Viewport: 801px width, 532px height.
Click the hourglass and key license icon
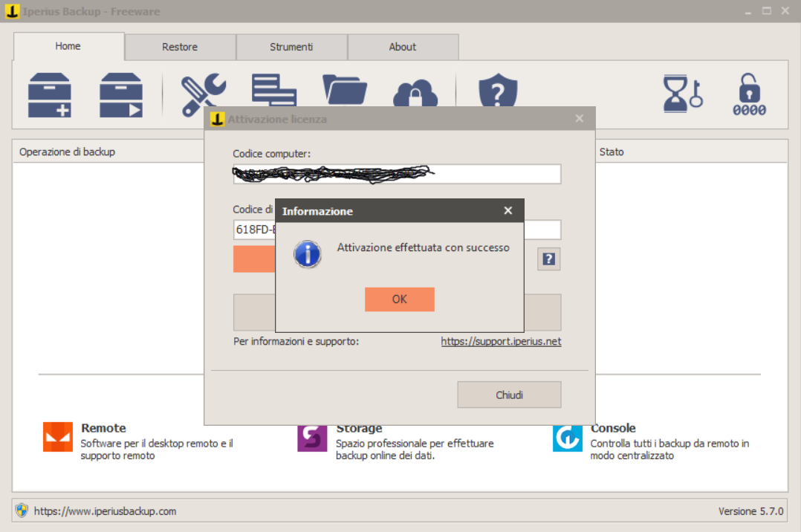(682, 94)
